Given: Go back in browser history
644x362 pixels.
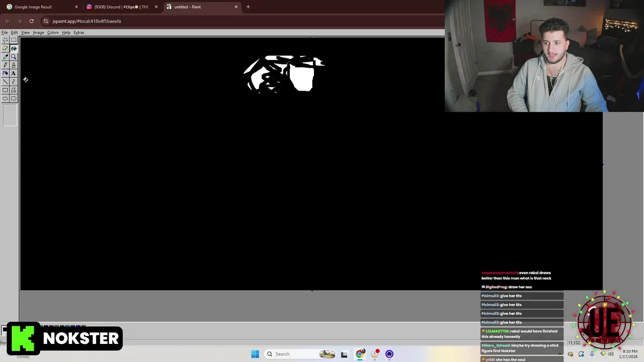Looking at the screenshot, I should coord(8,21).
